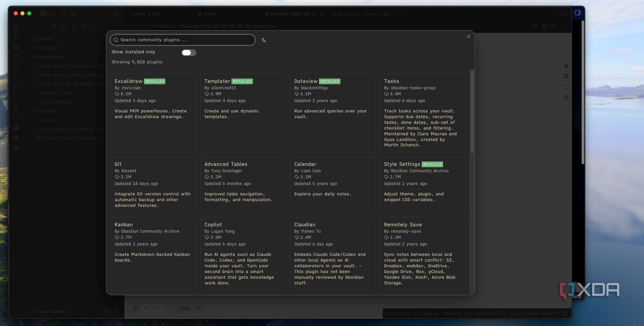The image size is (644, 326).
Task: Expand How to be an Alchemist folder
Action: 37,84
